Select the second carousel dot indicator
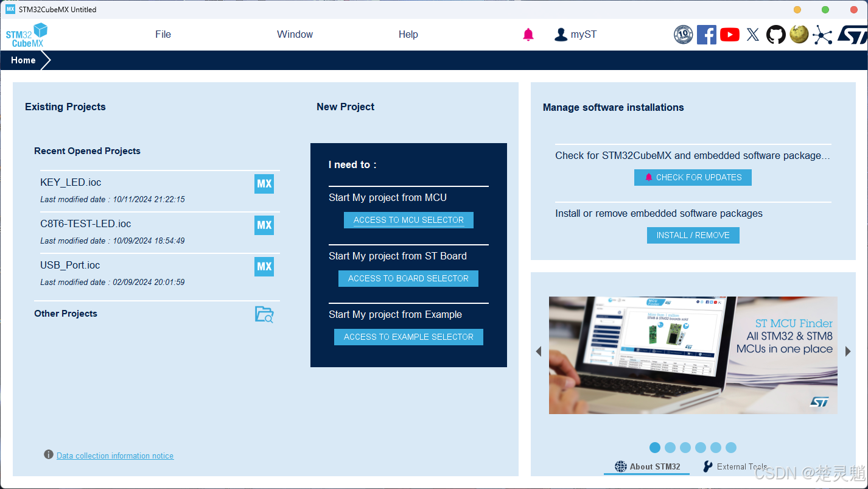 pyautogui.click(x=670, y=448)
